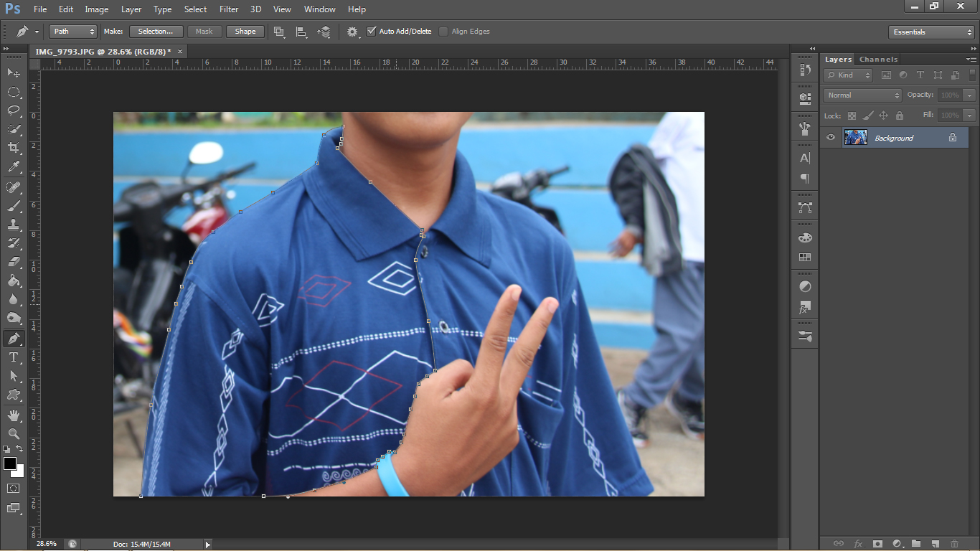Select the Crop tool
Viewport: 980px width, 551px height.
[13, 148]
